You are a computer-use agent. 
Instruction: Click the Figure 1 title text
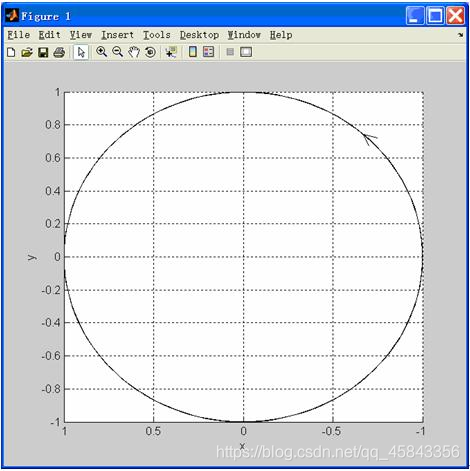[46, 16]
